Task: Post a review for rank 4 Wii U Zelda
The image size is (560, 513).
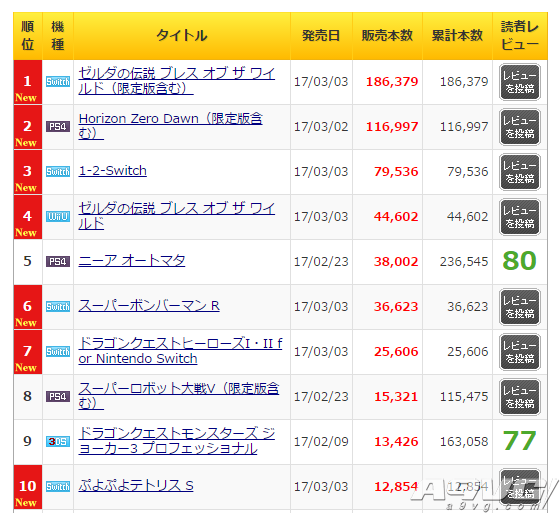Action: click(520, 217)
